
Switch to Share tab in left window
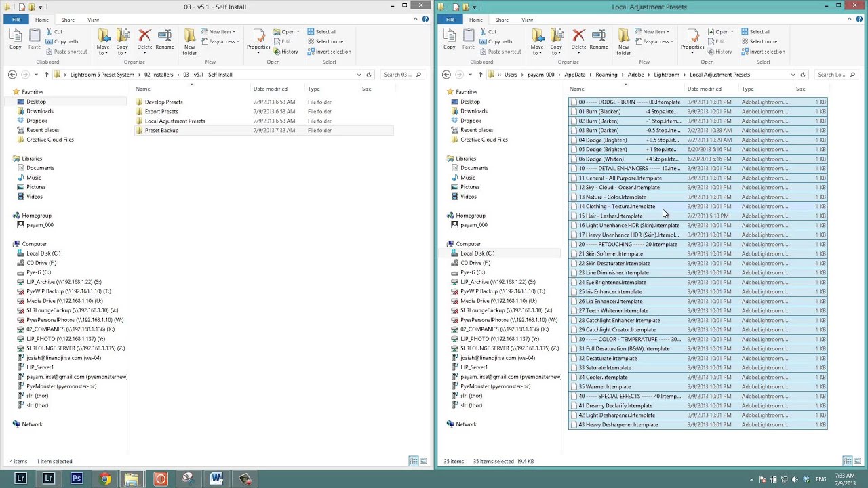[68, 20]
